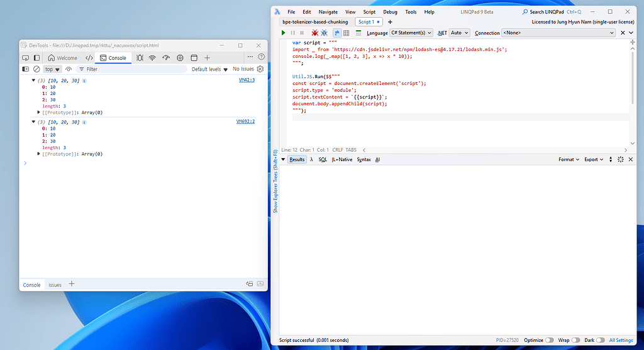644x350 pixels.
Task: Click the pause button in LINQPad toolbar
Action: pos(293,33)
